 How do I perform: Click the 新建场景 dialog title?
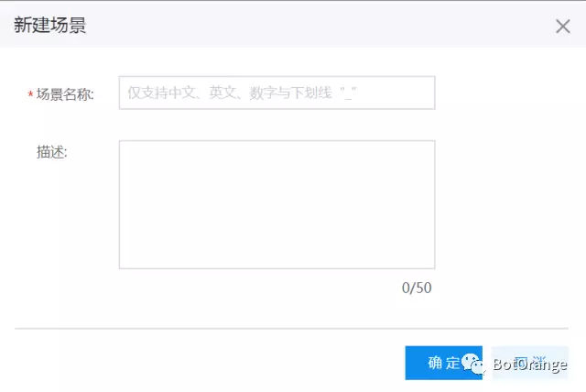coord(49,26)
